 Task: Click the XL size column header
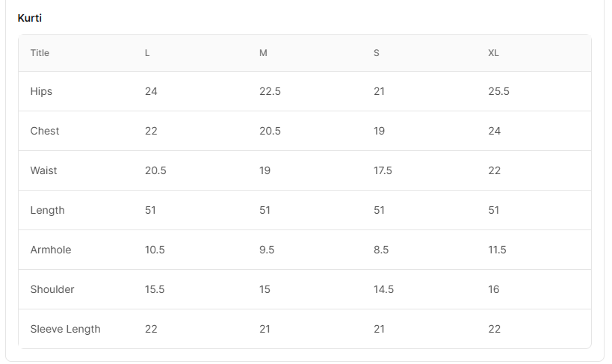pos(493,53)
